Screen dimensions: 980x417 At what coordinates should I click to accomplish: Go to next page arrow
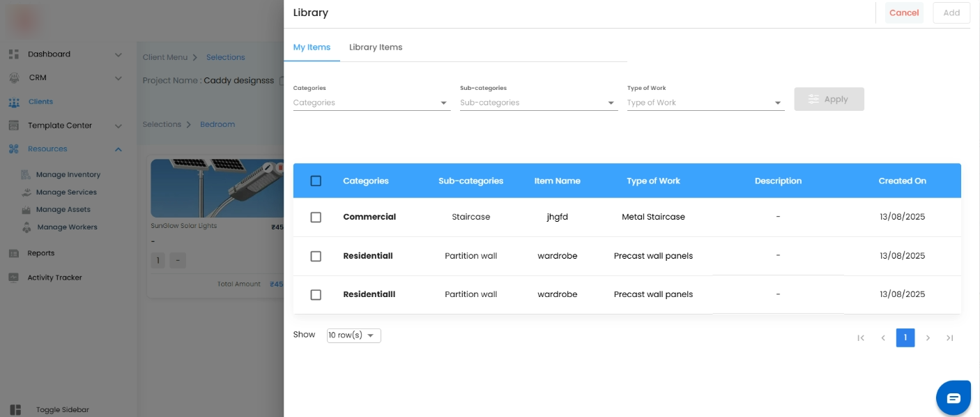pos(928,338)
